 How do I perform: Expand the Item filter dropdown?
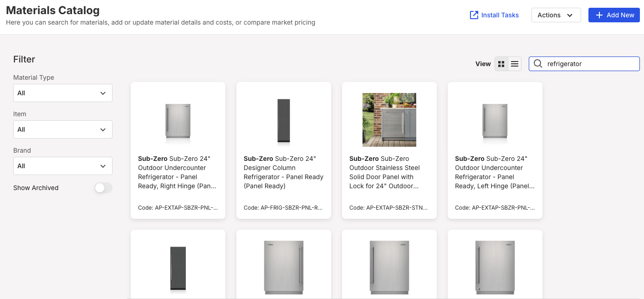[63, 129]
